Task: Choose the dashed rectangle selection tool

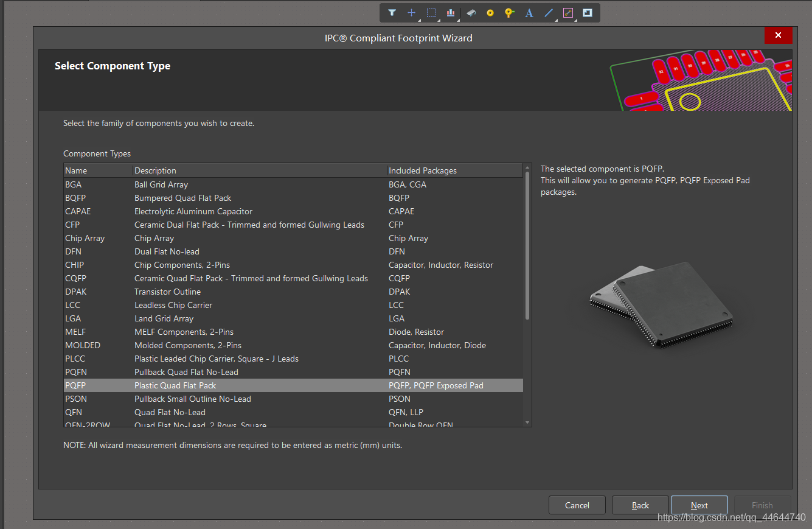Action: tap(431, 13)
